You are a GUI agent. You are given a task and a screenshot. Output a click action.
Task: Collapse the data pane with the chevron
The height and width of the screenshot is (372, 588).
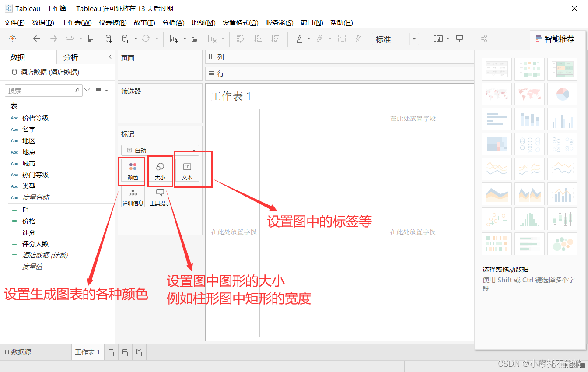pyautogui.click(x=110, y=57)
